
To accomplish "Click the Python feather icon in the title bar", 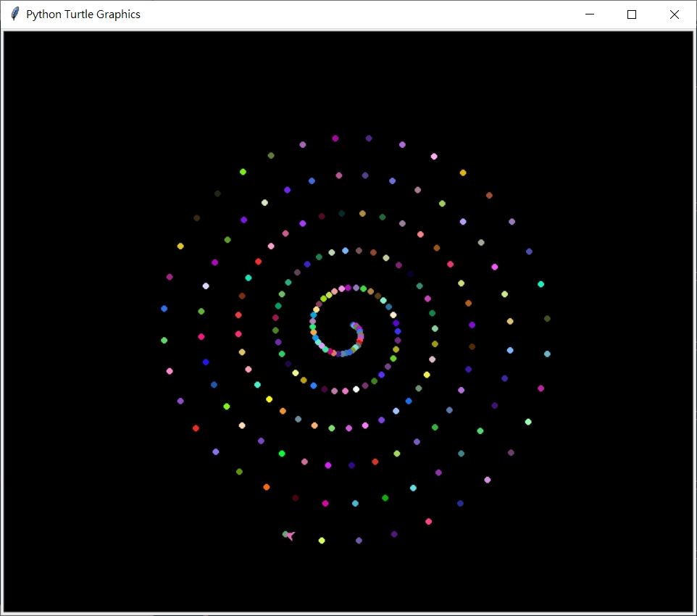I will pyautogui.click(x=14, y=14).
